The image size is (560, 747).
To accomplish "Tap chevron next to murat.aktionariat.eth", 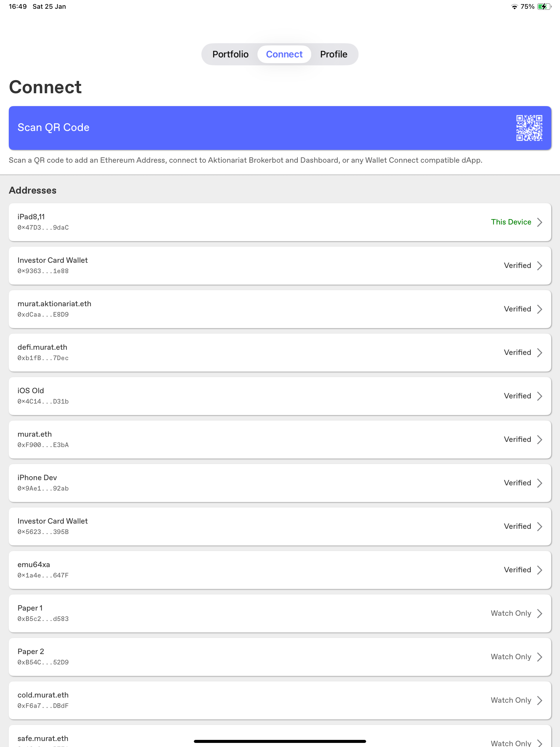I will [x=539, y=309].
